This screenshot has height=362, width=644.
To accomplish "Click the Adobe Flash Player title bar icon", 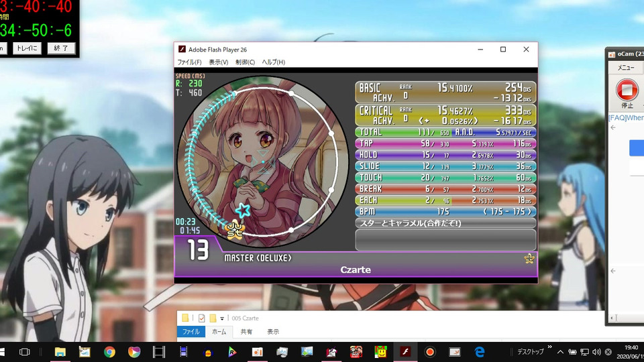I will coord(182,49).
